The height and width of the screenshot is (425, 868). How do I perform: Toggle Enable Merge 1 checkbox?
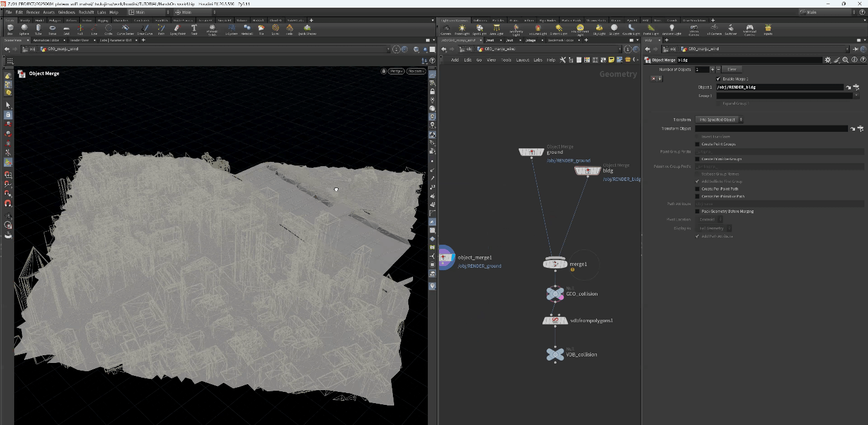click(x=719, y=79)
